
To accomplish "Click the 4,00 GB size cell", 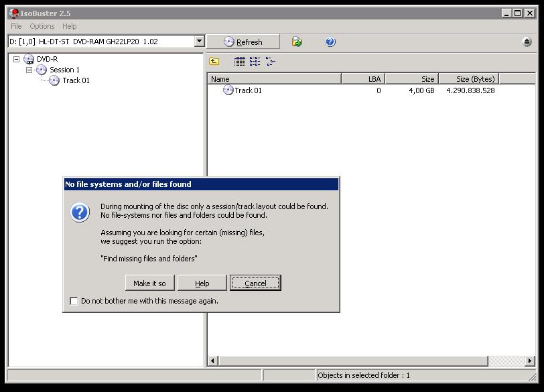I will (421, 90).
